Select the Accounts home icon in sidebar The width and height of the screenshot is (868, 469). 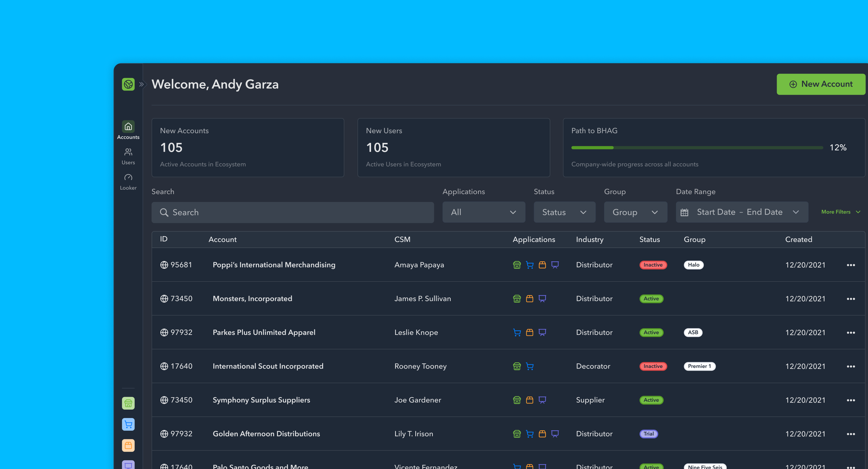pyautogui.click(x=128, y=127)
